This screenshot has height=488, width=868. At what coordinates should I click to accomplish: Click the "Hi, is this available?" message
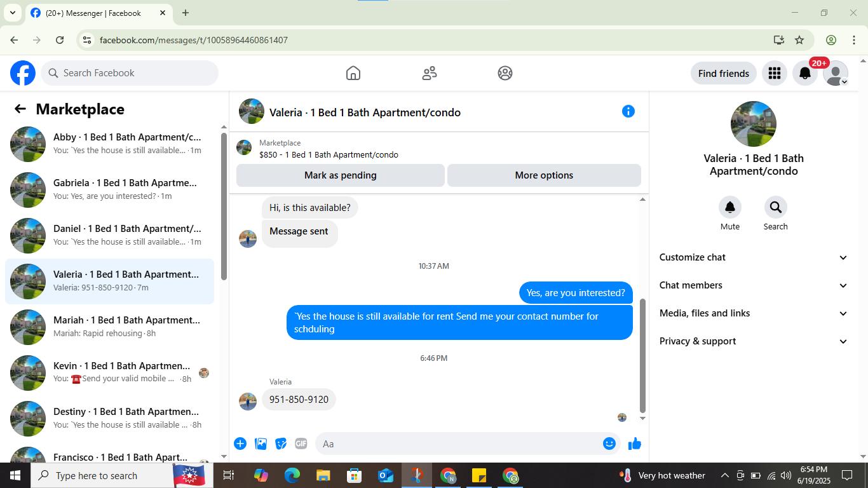point(310,208)
